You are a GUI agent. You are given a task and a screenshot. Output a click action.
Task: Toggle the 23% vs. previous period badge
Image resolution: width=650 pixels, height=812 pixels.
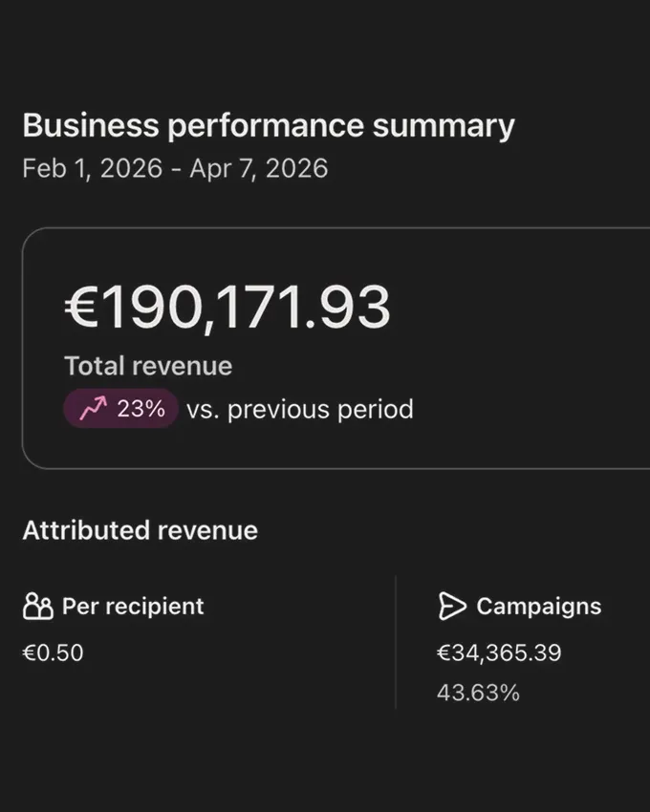pyautogui.click(x=120, y=408)
